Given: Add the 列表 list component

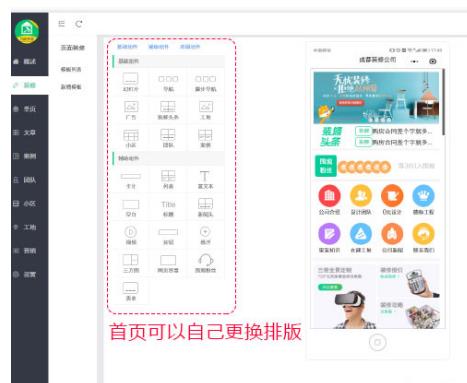Looking at the screenshot, I should (x=168, y=179).
